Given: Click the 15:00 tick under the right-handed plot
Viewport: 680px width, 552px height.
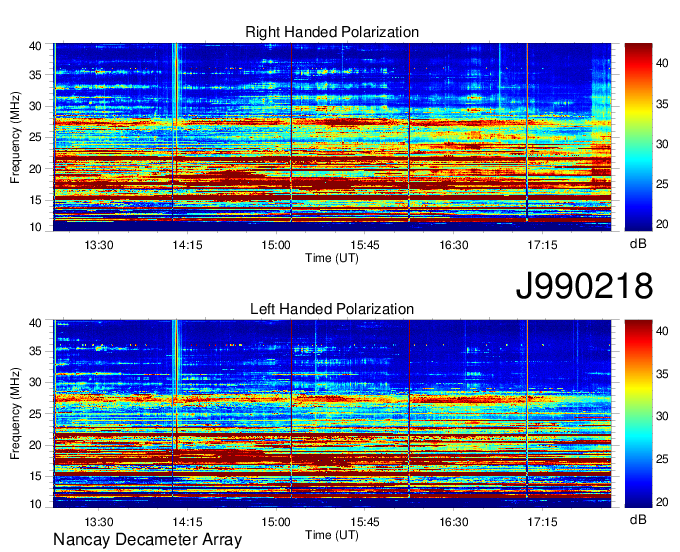Looking at the screenshot, I should (276, 245).
